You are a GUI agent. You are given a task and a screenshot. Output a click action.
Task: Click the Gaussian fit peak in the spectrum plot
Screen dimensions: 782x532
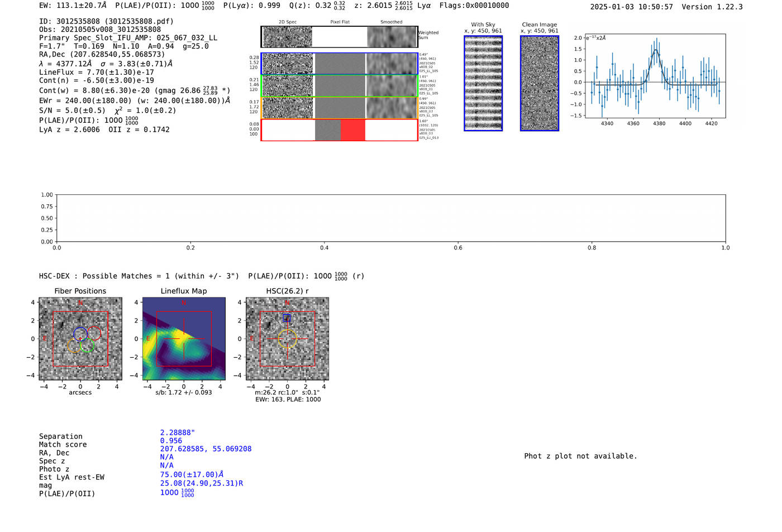click(x=656, y=50)
